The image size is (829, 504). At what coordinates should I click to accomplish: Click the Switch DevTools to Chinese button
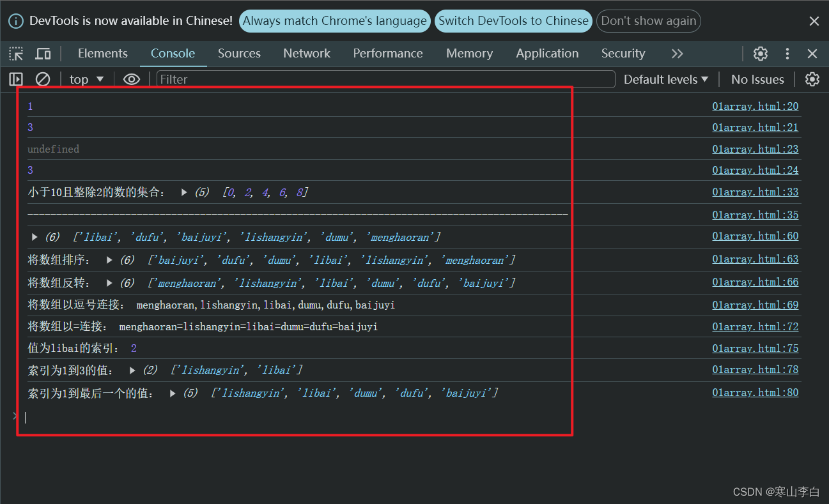click(x=513, y=21)
